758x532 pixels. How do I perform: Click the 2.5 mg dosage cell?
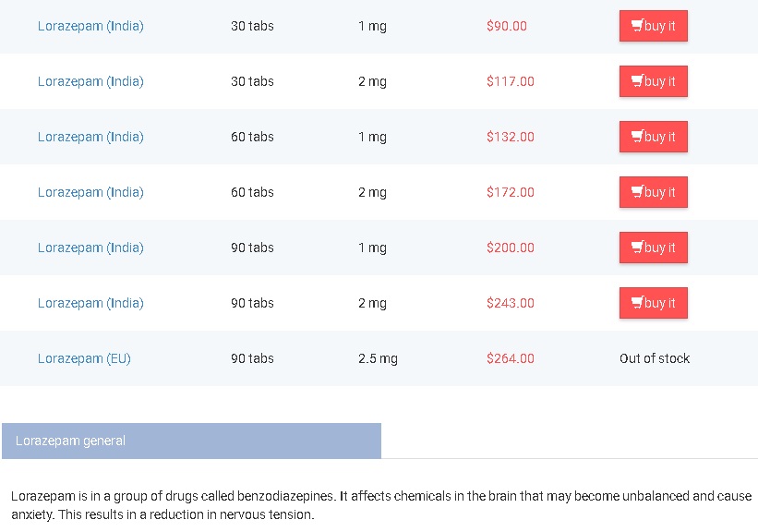point(378,358)
